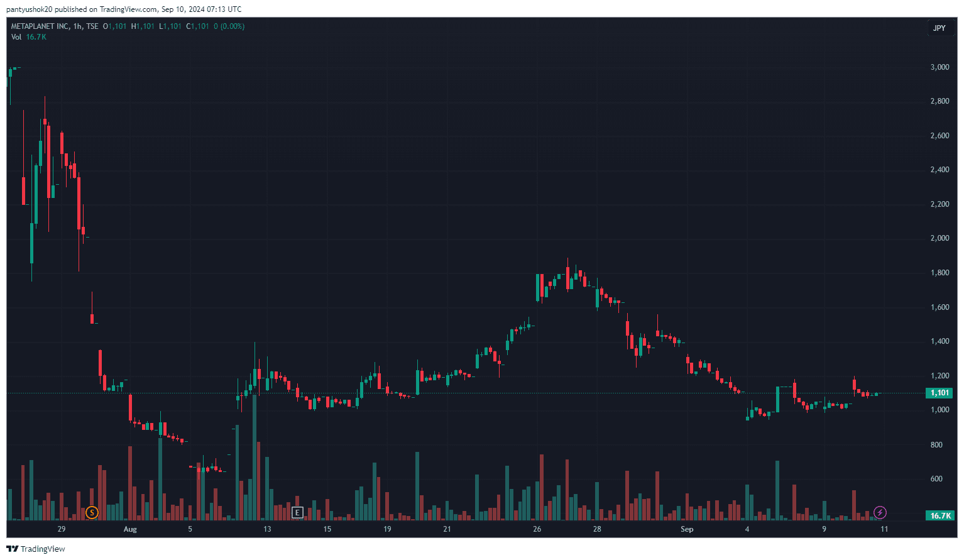This screenshot has height=560, width=964.
Task: Click the 2,800 price axis label
Action: 939,101
